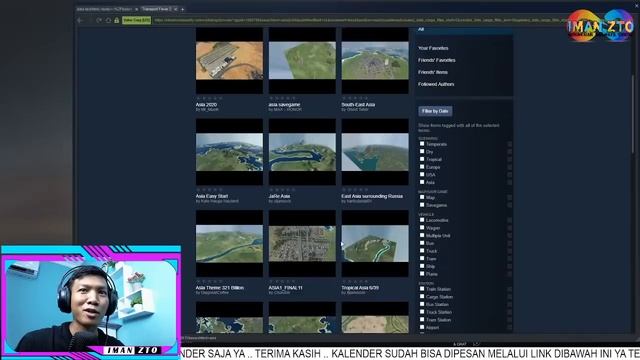Check the Ship vehicle filter
The image size is (640, 360).
tap(422, 266)
